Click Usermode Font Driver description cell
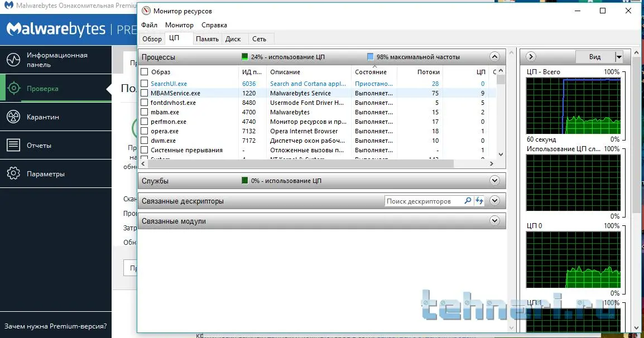 click(x=307, y=103)
